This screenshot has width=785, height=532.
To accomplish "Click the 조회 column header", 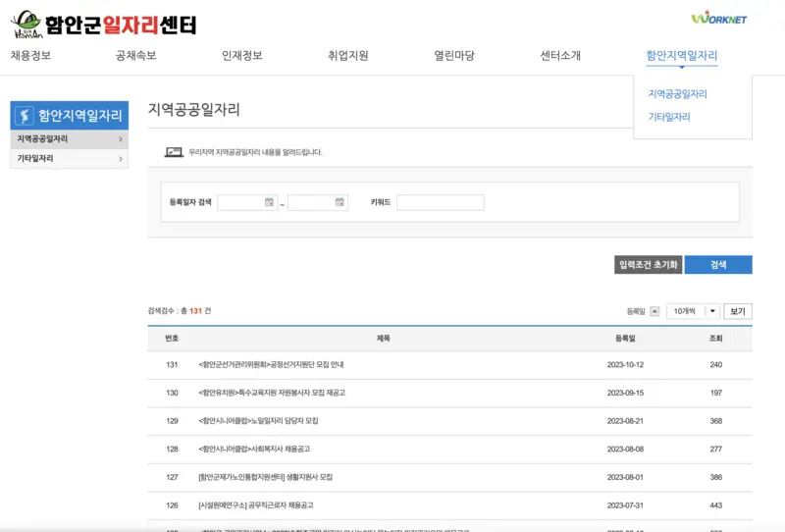I will point(716,338).
